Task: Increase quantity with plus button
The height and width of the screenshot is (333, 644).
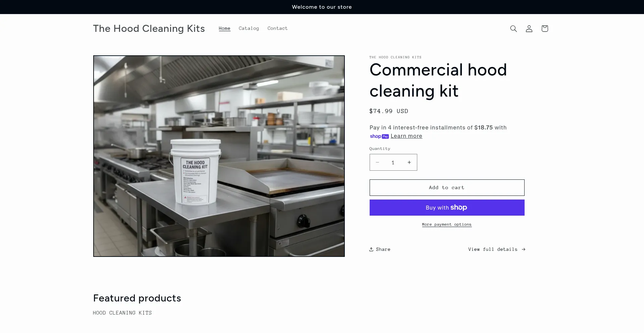Action: coord(409,162)
